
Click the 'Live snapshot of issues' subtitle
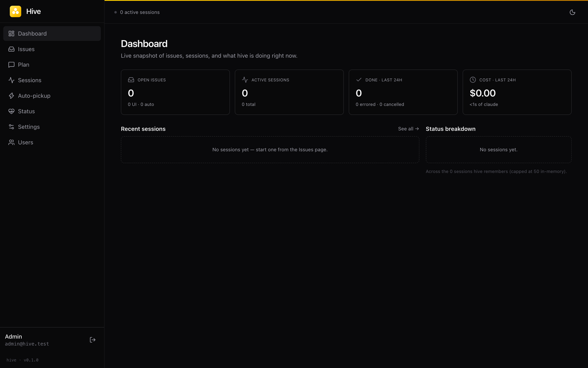point(209,56)
